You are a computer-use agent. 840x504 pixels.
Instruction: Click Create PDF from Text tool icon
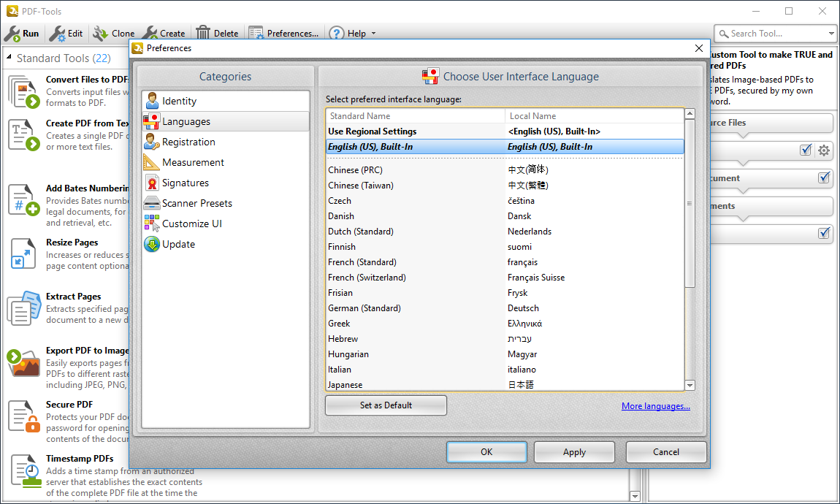(x=24, y=135)
